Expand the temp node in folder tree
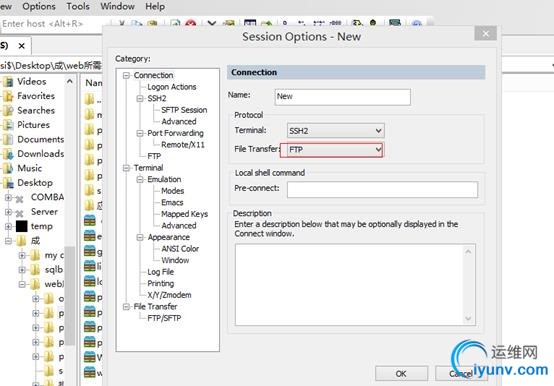Image resolution: width=554 pixels, height=386 pixels. (x=8, y=226)
